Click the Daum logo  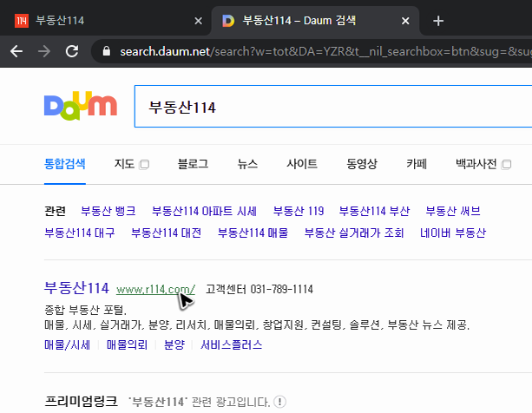pos(81,106)
